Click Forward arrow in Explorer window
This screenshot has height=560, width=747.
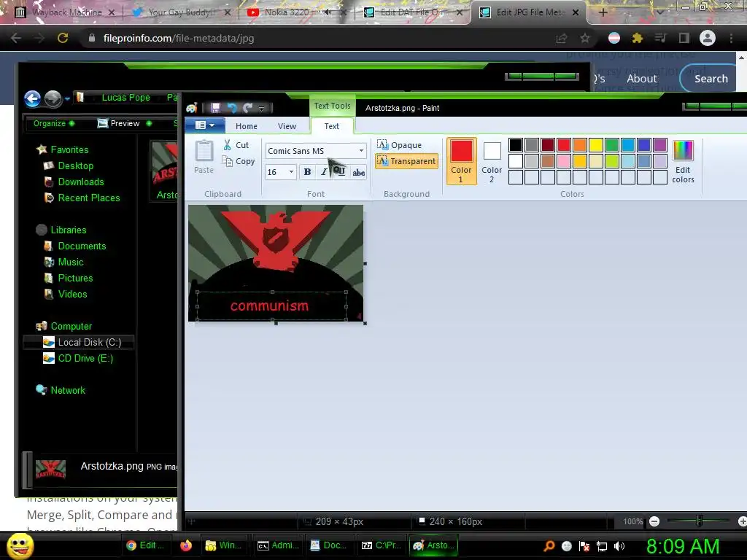click(53, 98)
